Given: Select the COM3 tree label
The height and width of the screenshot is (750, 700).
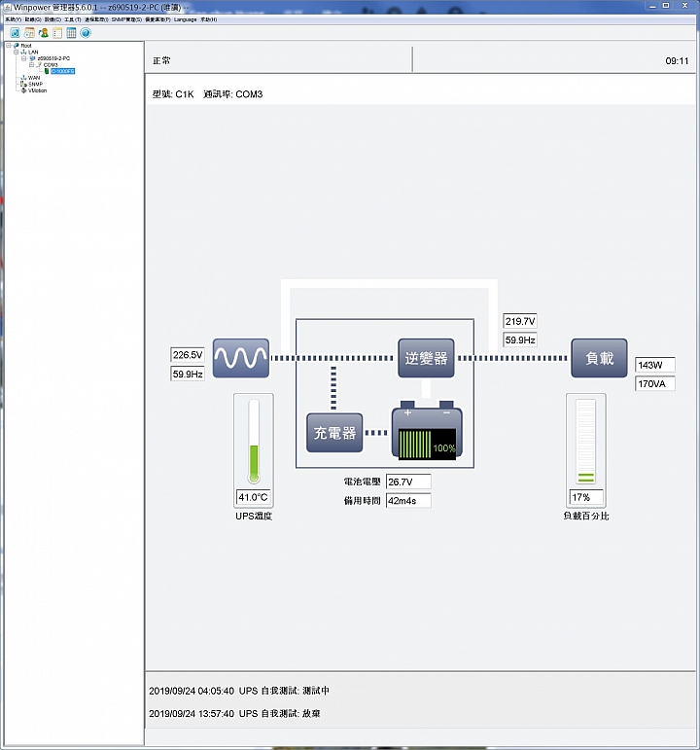Looking at the screenshot, I should [51, 64].
